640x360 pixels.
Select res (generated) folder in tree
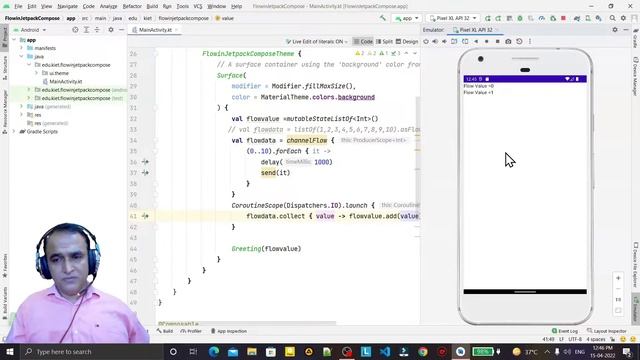coord(47,123)
